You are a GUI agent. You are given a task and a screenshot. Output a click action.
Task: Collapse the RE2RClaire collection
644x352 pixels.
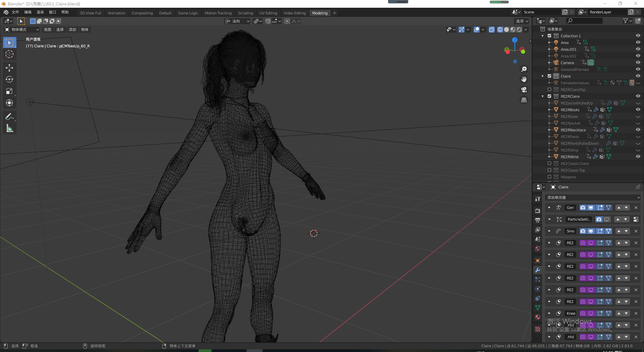[543, 96]
